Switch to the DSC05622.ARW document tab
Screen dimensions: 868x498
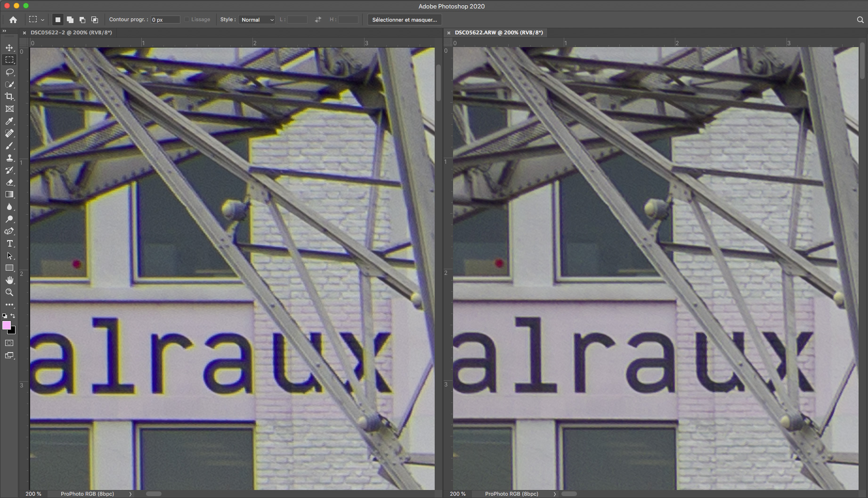point(499,32)
